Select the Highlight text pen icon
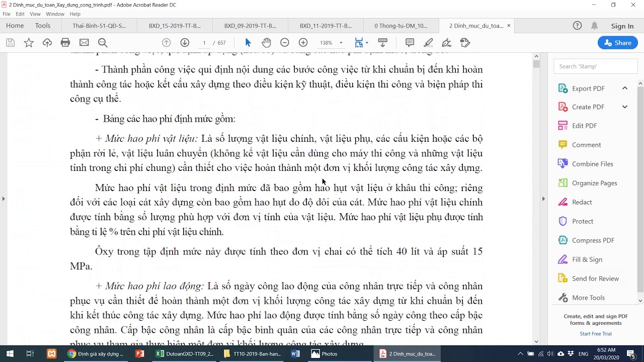This screenshot has width=644, height=362. click(429, 43)
